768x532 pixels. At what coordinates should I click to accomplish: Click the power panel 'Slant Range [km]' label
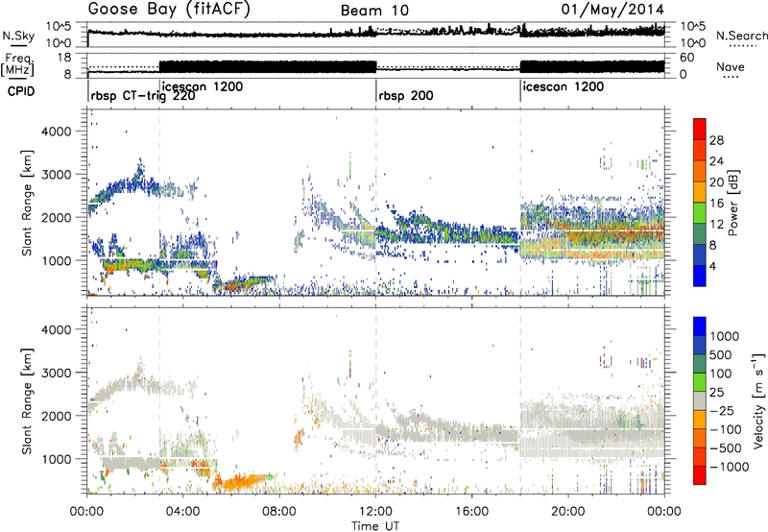(28, 203)
